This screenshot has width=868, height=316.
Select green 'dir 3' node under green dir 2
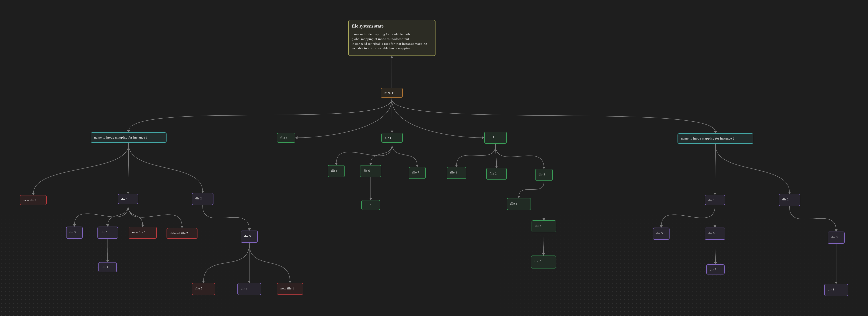[544, 175]
